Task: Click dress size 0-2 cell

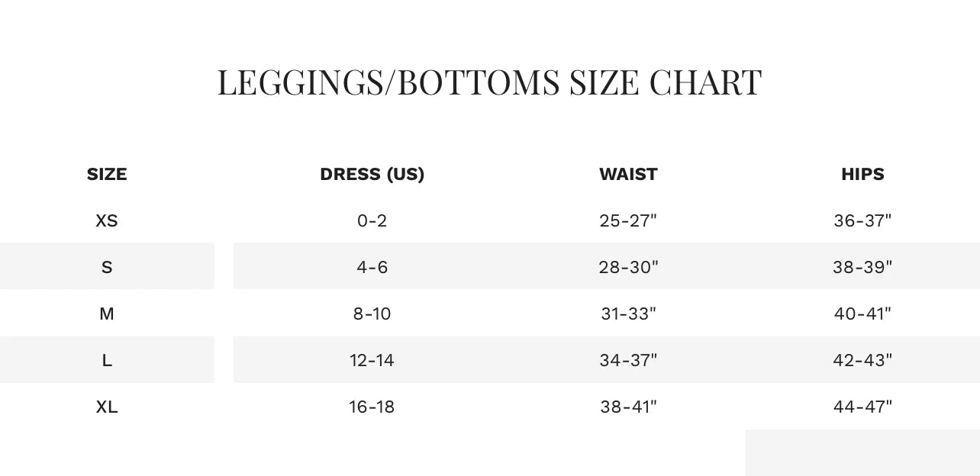Action: [x=372, y=220]
